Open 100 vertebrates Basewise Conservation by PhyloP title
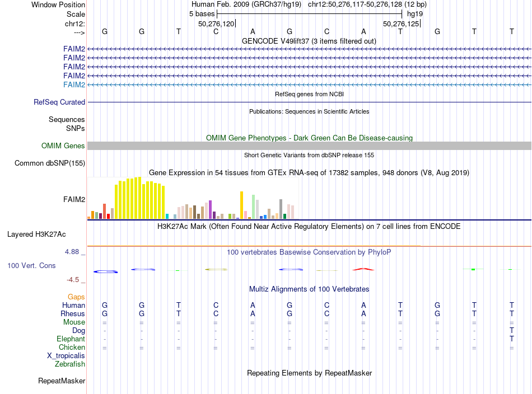Viewport: 532px width, 394px height. (309, 252)
